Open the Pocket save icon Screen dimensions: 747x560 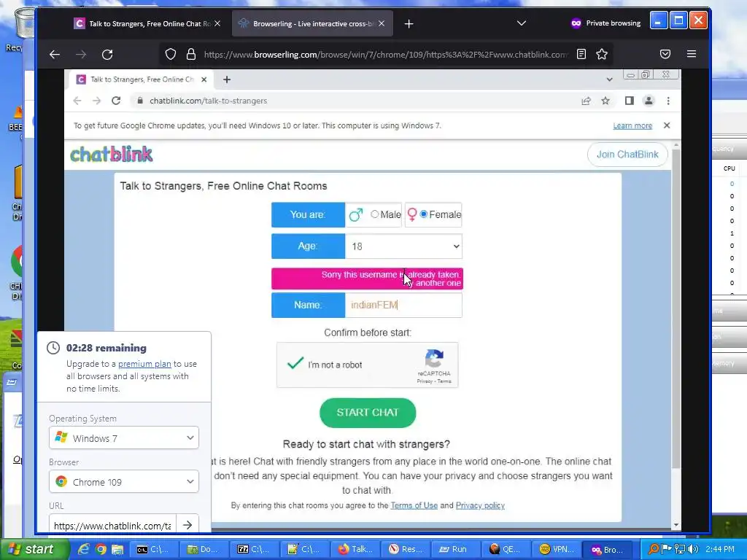pos(665,54)
